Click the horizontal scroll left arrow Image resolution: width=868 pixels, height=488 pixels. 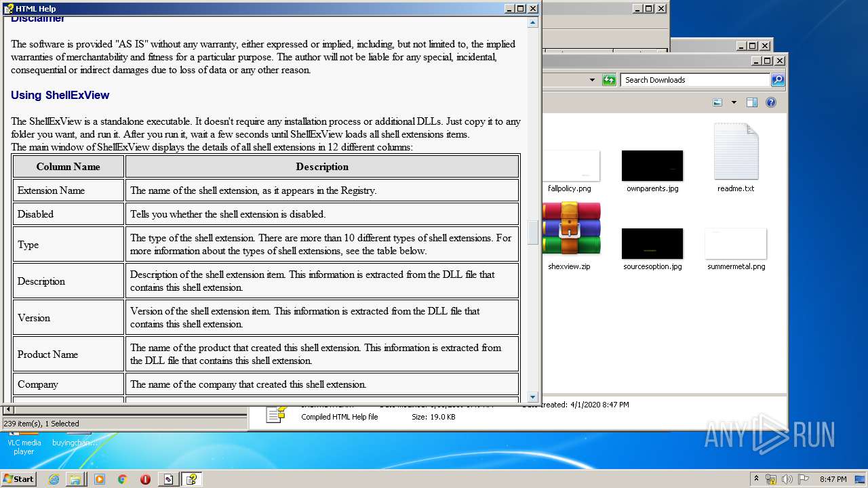click(7, 409)
